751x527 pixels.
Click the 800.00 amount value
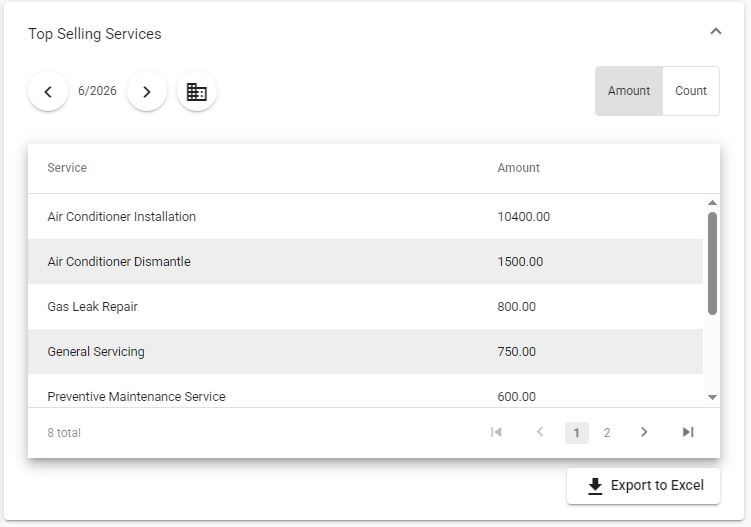tap(516, 307)
